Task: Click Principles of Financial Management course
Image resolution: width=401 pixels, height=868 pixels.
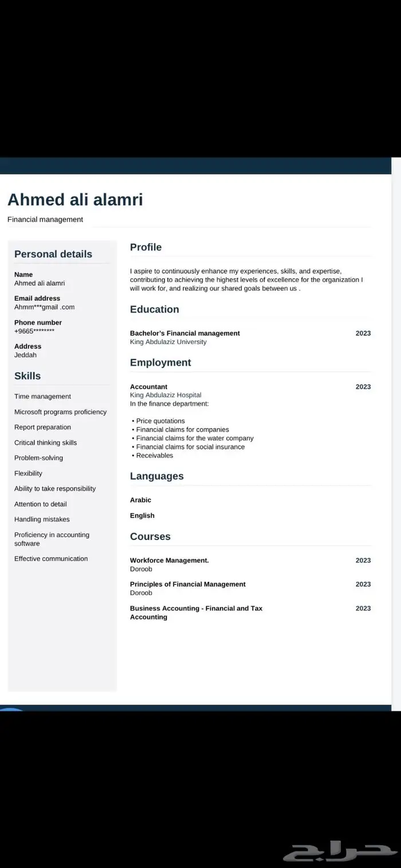Action: 187,584
